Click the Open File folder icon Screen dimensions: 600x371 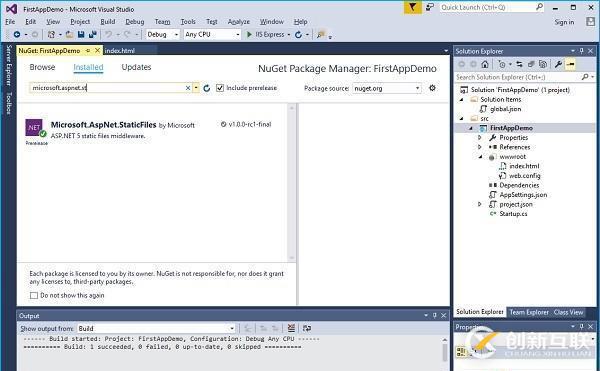[x=69, y=34]
